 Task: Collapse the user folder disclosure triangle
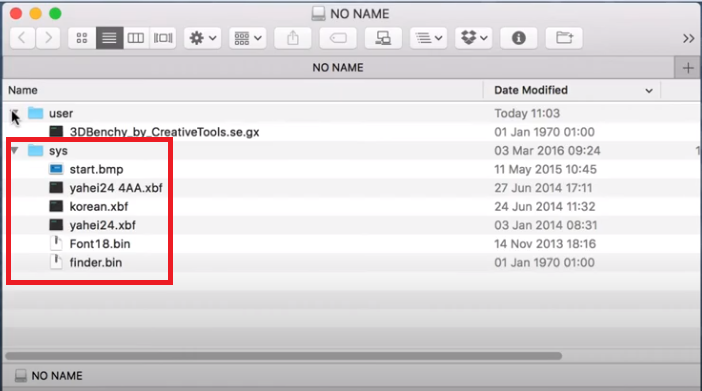pos(15,113)
